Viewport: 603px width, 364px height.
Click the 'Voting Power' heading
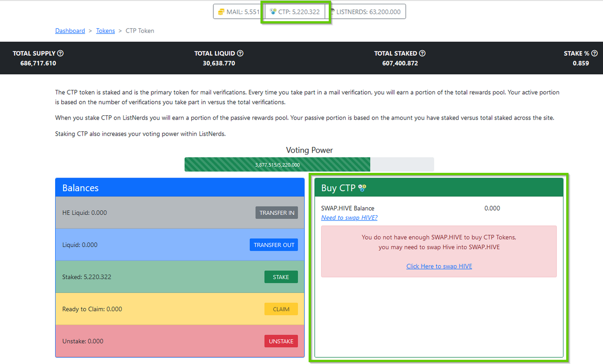pos(310,150)
